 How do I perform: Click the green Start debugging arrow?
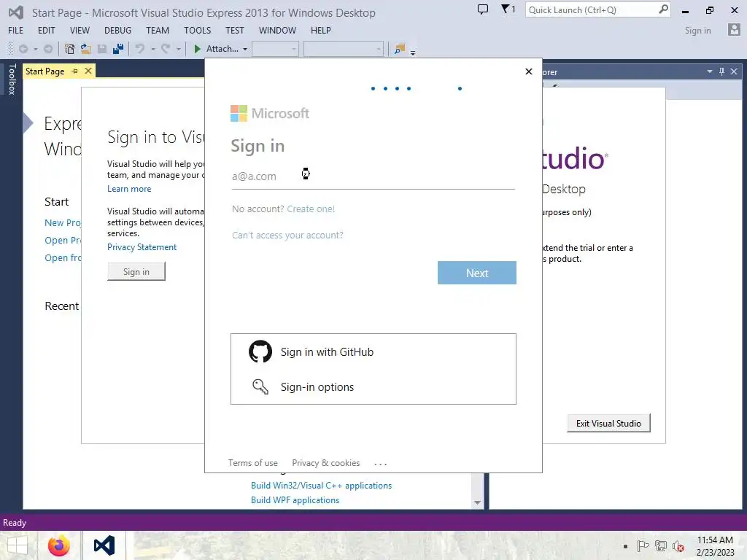pyautogui.click(x=197, y=49)
